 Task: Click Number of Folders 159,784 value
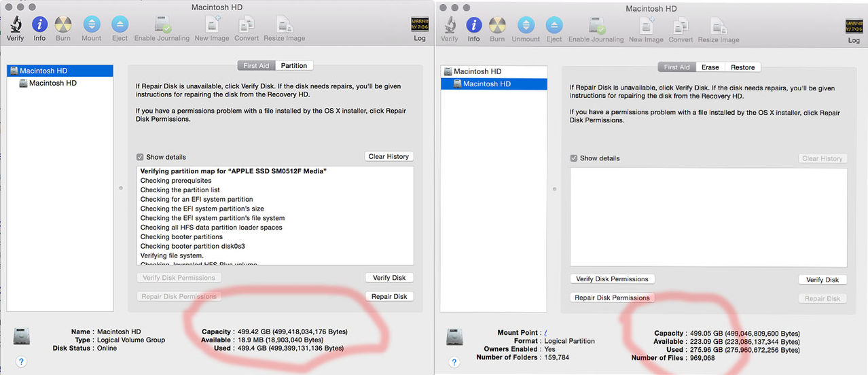click(x=557, y=357)
